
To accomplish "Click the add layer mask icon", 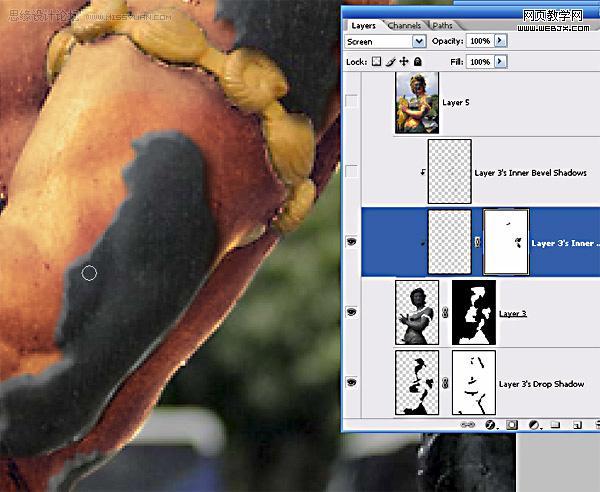I will 511,425.
